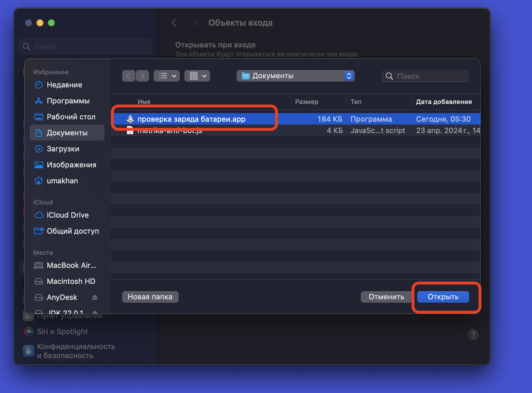Open the help question mark button
The image size is (532, 393).
click(473, 334)
